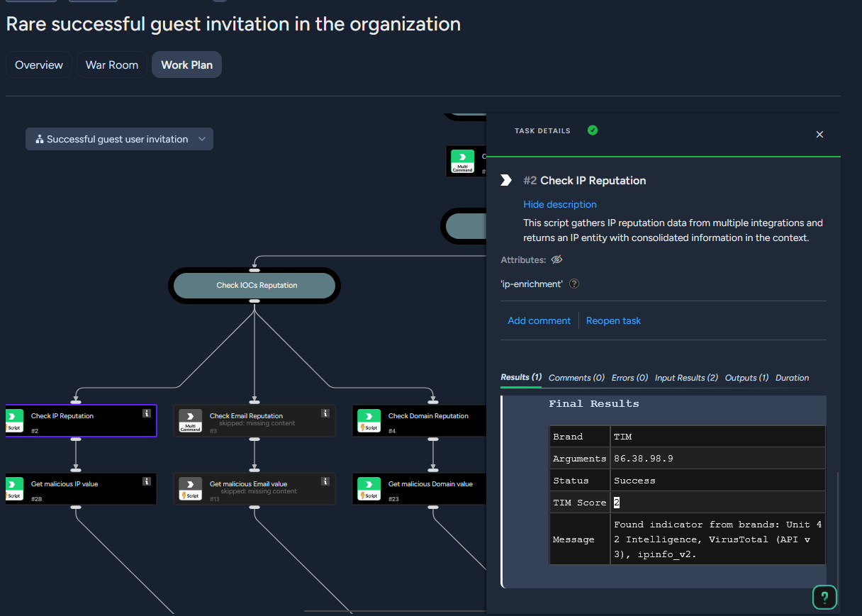
Task: Click the Get malicious Domain value task label
Action: point(430,484)
